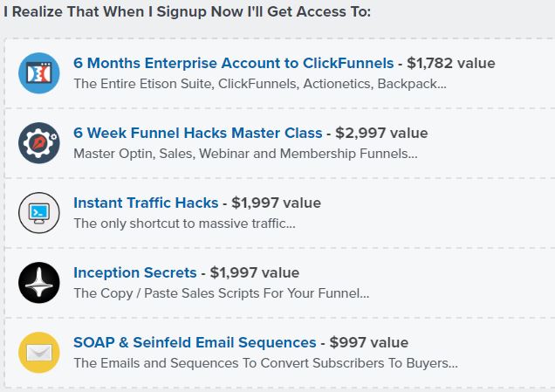Click the 'I Realize That When I Signup' heading

pos(188,11)
